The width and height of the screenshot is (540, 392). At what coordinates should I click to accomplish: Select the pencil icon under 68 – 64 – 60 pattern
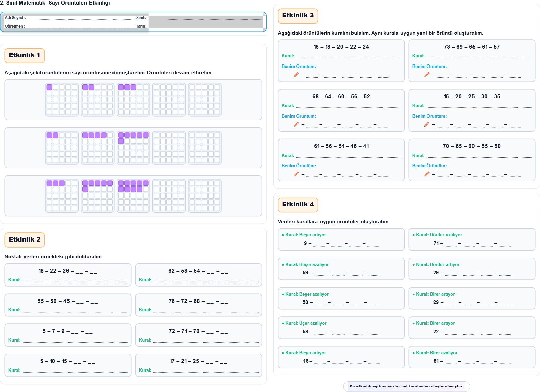pos(296,124)
